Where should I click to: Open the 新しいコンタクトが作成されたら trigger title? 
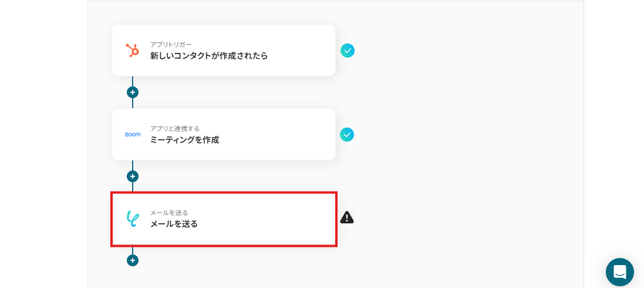(208, 56)
